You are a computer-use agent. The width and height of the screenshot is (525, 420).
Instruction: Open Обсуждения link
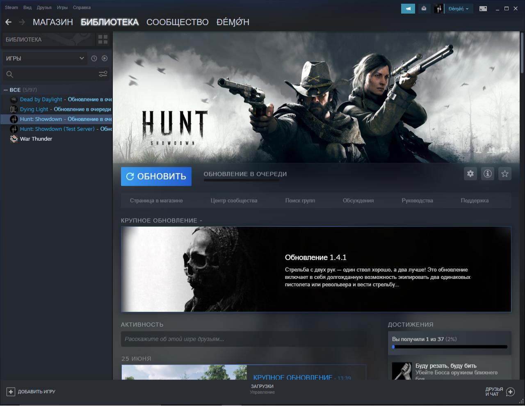point(358,201)
